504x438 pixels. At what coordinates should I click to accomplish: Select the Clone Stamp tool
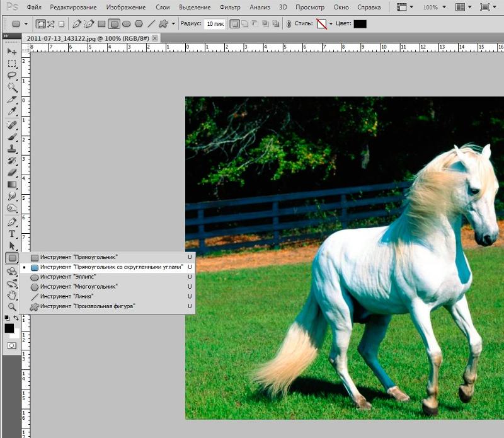(x=12, y=149)
